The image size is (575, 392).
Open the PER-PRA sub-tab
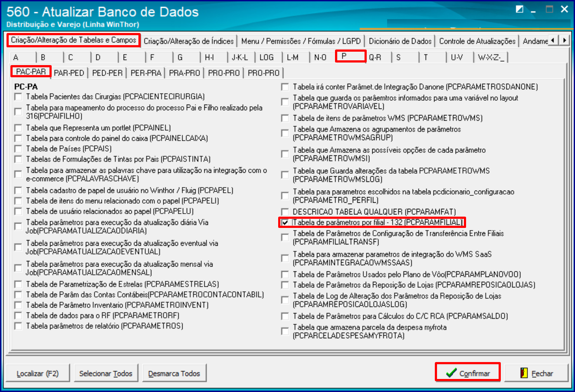146,73
